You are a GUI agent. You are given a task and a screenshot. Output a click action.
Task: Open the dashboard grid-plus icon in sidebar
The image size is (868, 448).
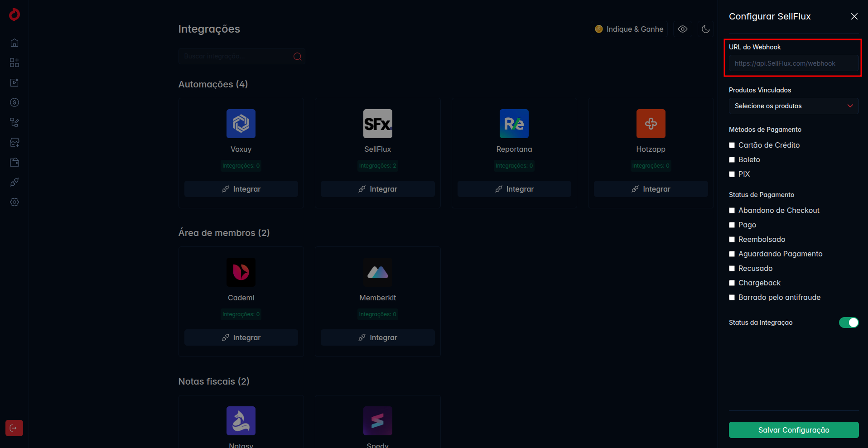pos(14,63)
